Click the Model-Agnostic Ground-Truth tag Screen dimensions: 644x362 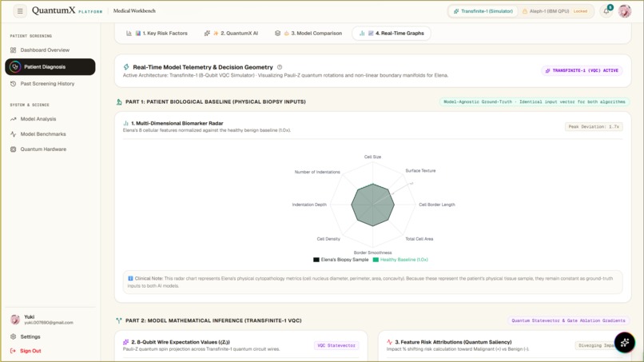click(x=535, y=102)
